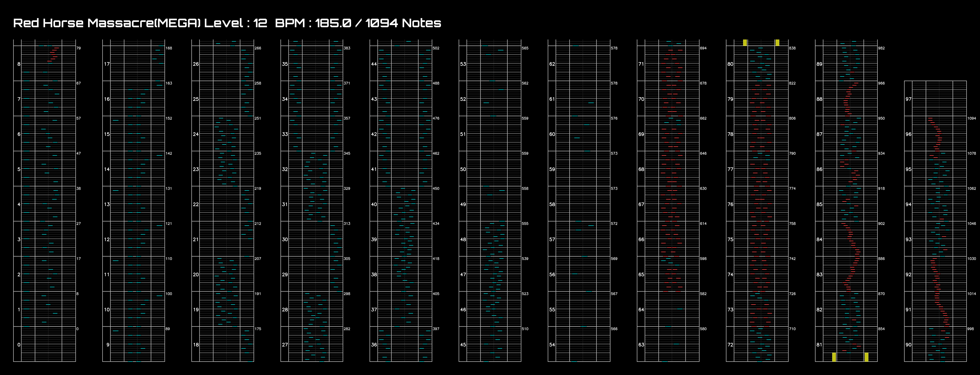Screen dimensions: 980x375
Task: Click the note count 576
Action: point(614,118)
